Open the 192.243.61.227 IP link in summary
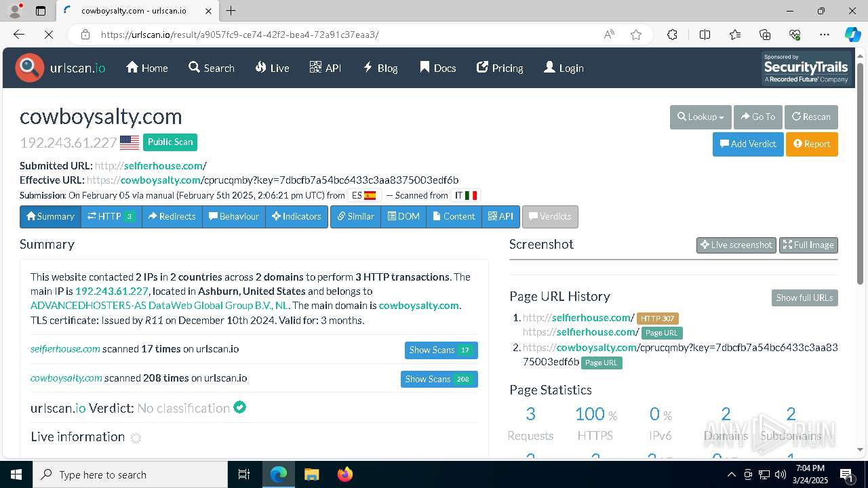The image size is (868, 488). [111, 291]
